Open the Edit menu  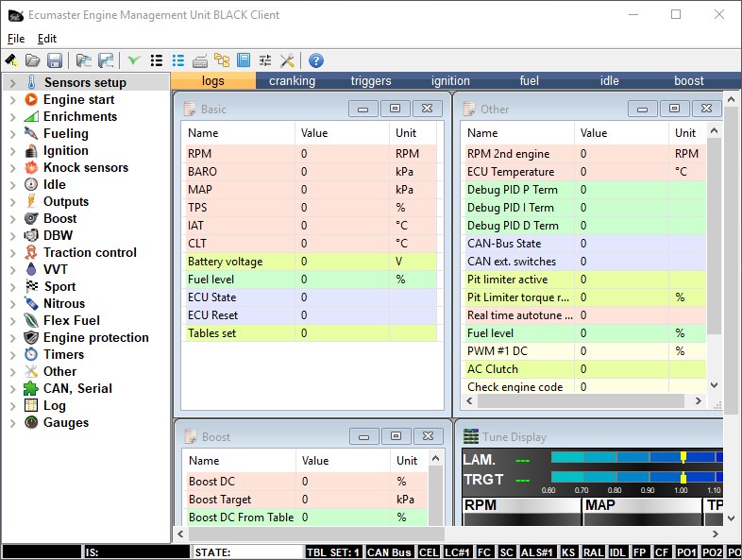point(47,39)
